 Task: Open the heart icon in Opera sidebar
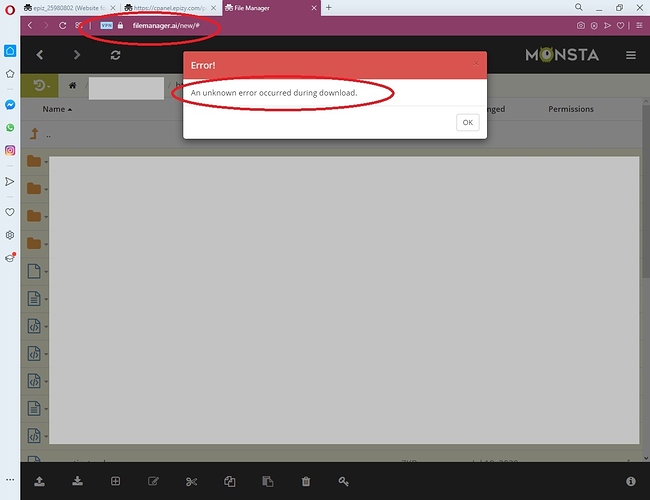click(x=10, y=212)
